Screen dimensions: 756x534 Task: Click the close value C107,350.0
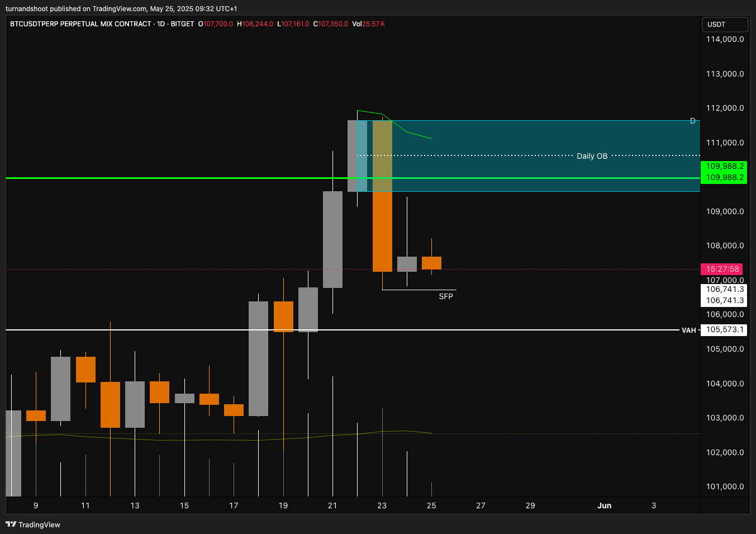[x=331, y=24]
